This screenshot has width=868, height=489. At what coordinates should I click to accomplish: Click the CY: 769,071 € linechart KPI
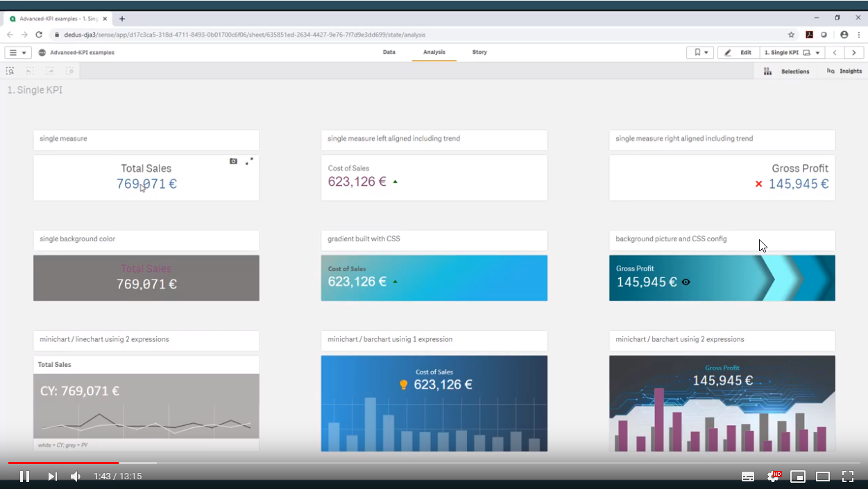click(80, 391)
